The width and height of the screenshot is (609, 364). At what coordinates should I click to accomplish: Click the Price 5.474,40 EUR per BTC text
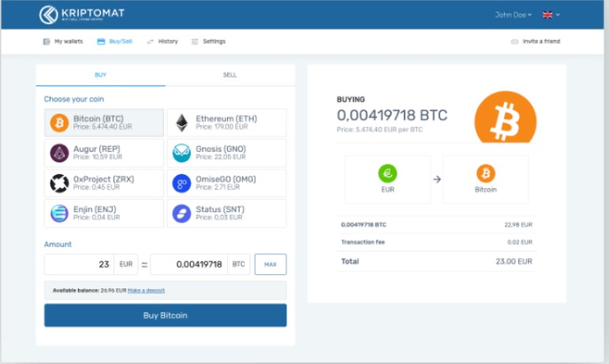(379, 130)
